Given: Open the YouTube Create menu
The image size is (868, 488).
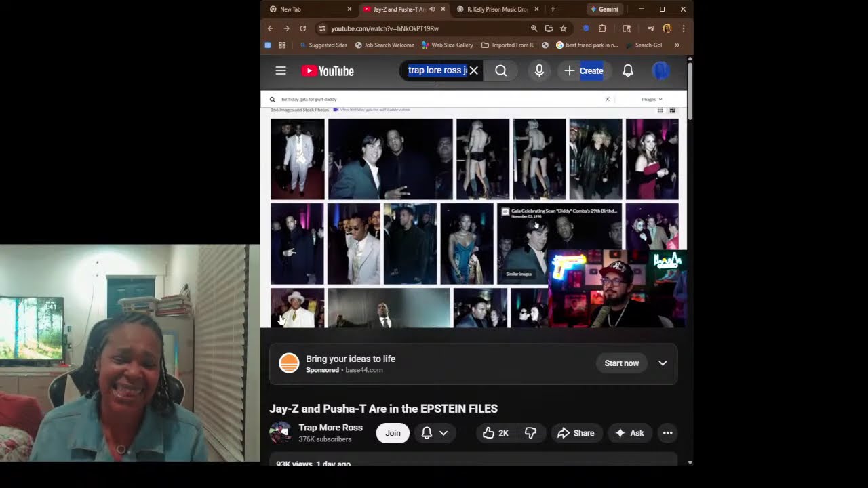Looking at the screenshot, I should (x=584, y=70).
